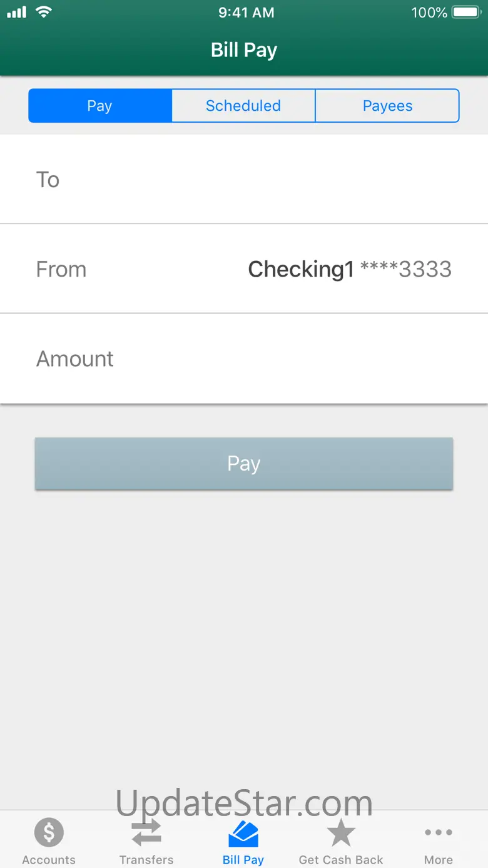Click the From row label

tap(61, 269)
